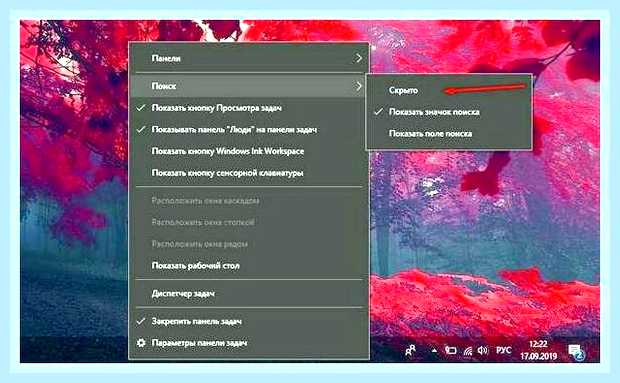The height and width of the screenshot is (383, 620).
Task: Switch input language via РУС indicator
Action: point(503,350)
